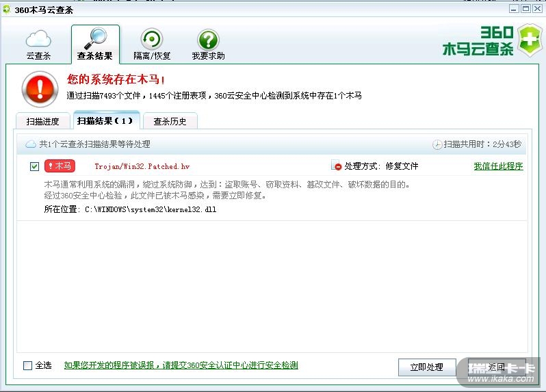Click the Trojan/Win32.Patched.hv threat name
Image resolution: width=546 pixels, height=392 pixels.
[x=142, y=166]
